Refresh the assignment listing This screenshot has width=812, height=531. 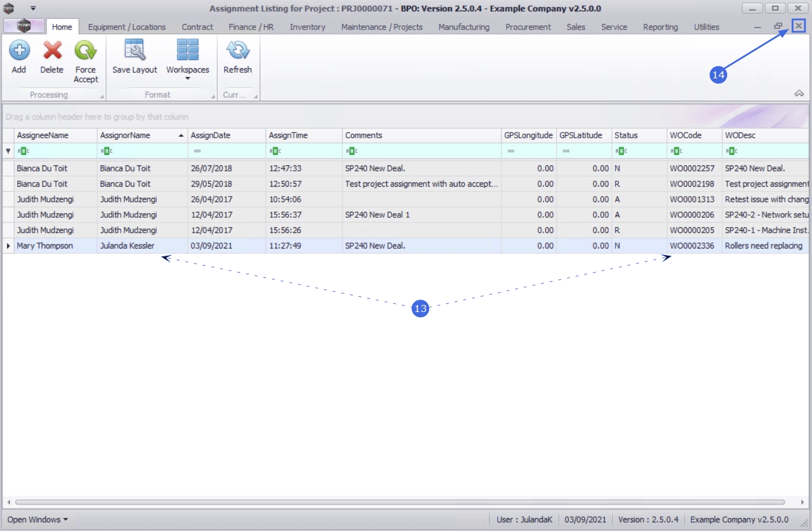(238, 57)
